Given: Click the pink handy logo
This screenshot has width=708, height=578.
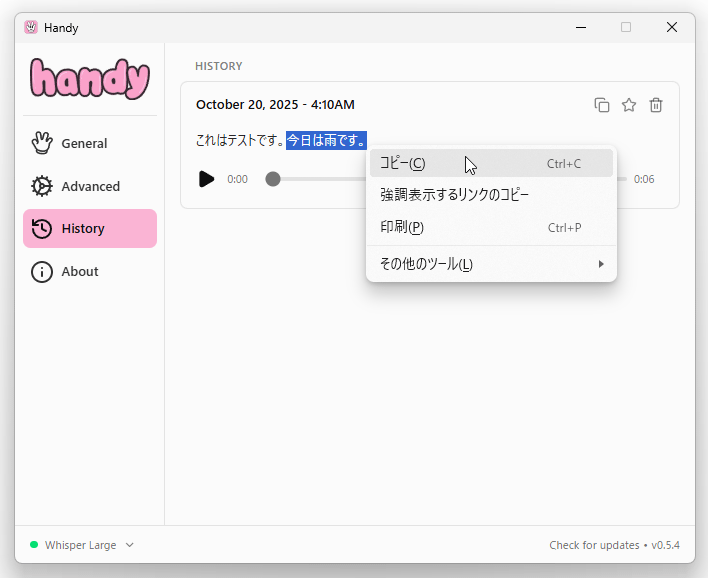Looking at the screenshot, I should point(89,79).
